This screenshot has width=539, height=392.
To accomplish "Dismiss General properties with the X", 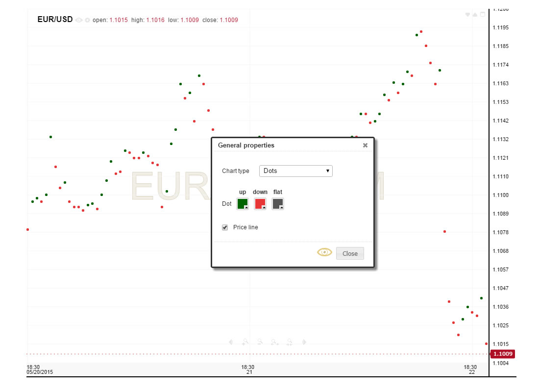I will click(365, 146).
